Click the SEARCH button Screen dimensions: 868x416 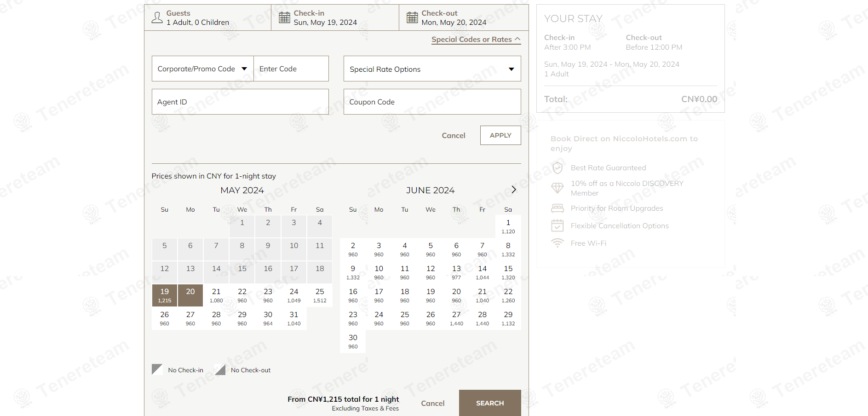click(x=490, y=403)
